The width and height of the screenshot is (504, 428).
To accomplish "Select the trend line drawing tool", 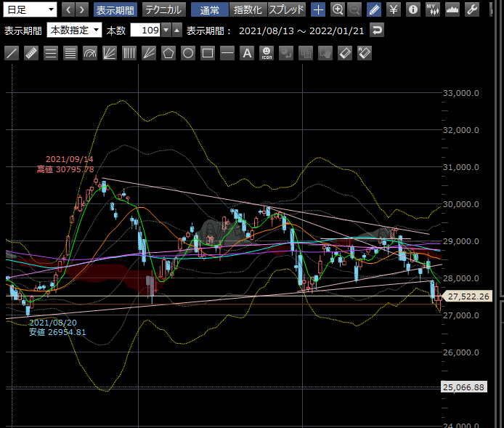I will [12, 53].
